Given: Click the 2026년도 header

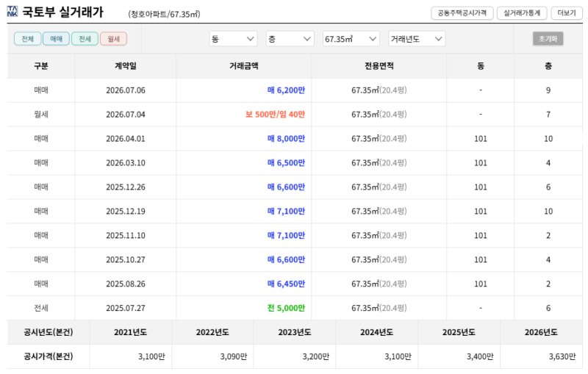Looking at the screenshot, I should click(541, 332).
